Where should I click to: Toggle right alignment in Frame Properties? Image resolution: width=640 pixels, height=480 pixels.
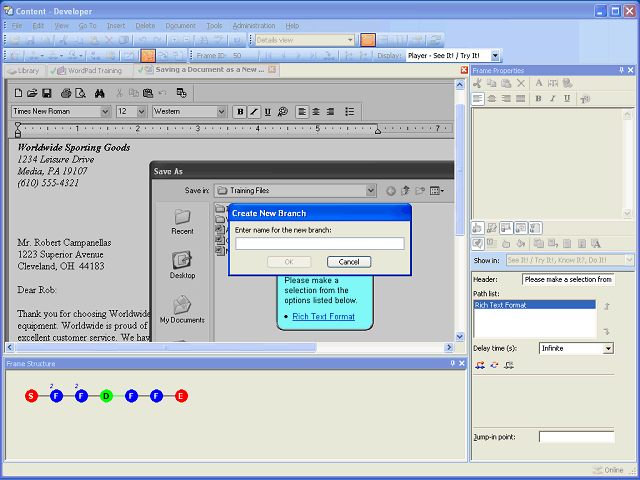[506, 99]
